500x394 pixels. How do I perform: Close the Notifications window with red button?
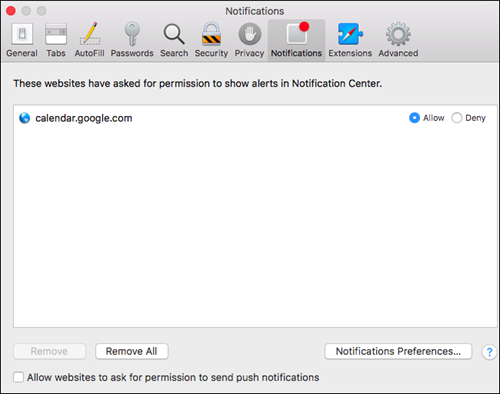[11, 11]
